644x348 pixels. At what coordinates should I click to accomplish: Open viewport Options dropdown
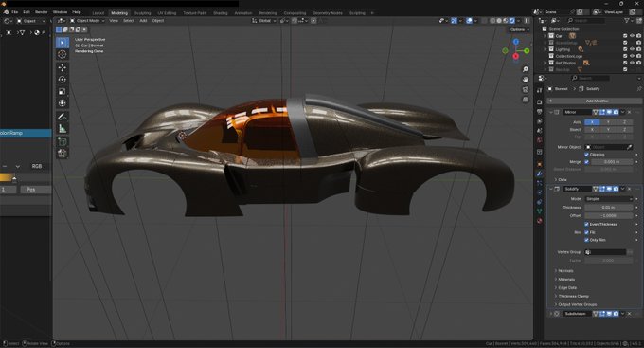(519, 29)
